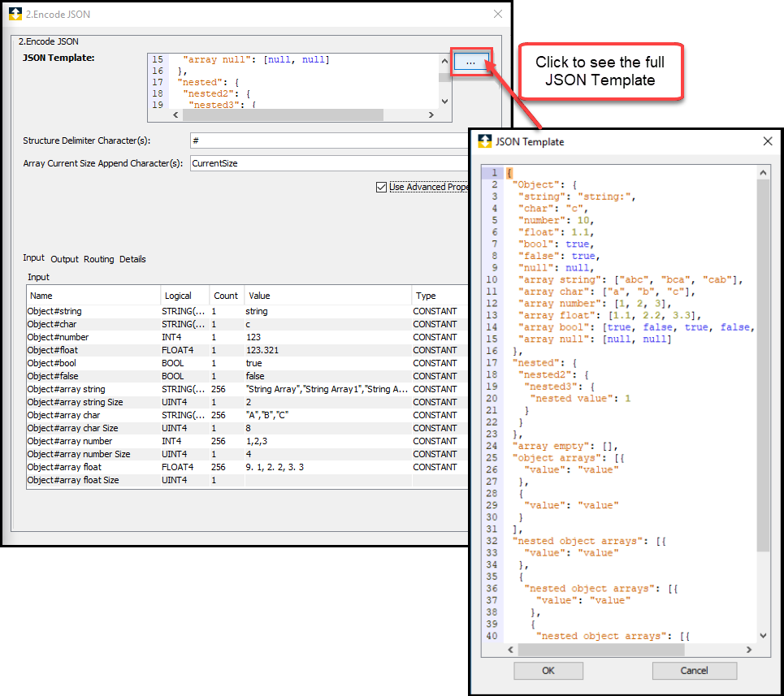Select the Input tab
The image size is (784, 696).
pyautogui.click(x=33, y=258)
